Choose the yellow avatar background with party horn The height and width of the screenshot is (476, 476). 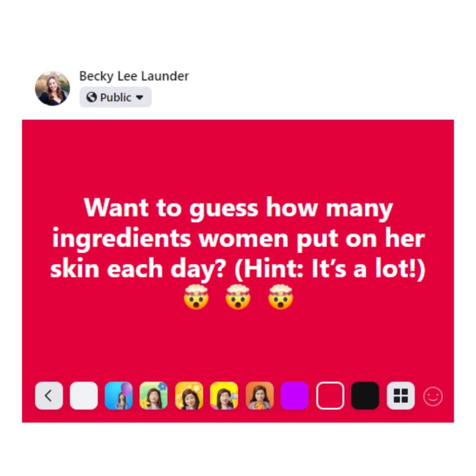[x=224, y=396]
